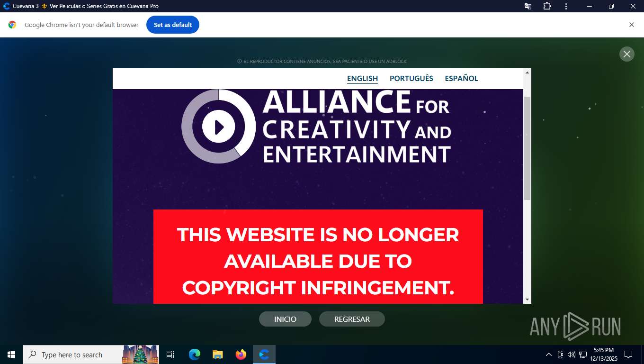Click the embedded frame scroll up arrow

527,72
